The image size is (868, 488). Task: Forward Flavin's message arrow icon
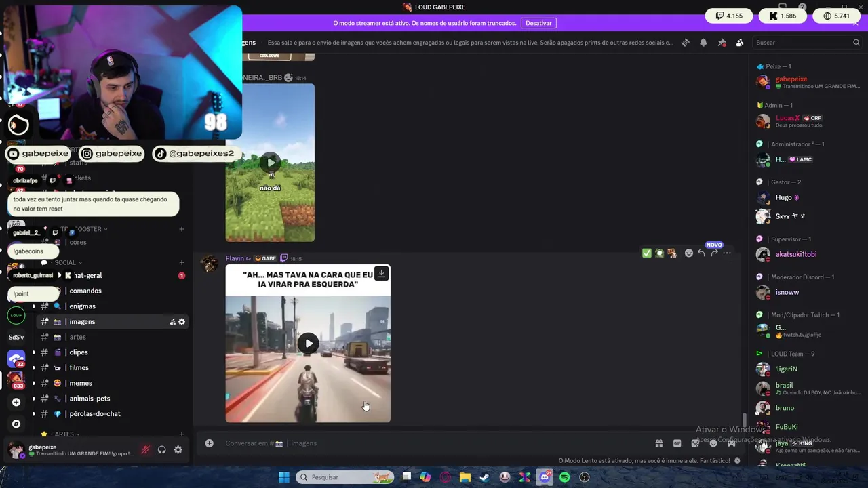tap(714, 253)
